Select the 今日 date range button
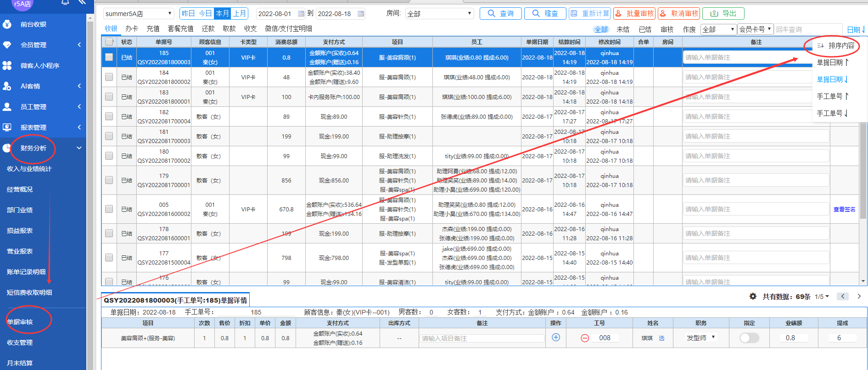The image size is (868, 370). pyautogui.click(x=205, y=14)
